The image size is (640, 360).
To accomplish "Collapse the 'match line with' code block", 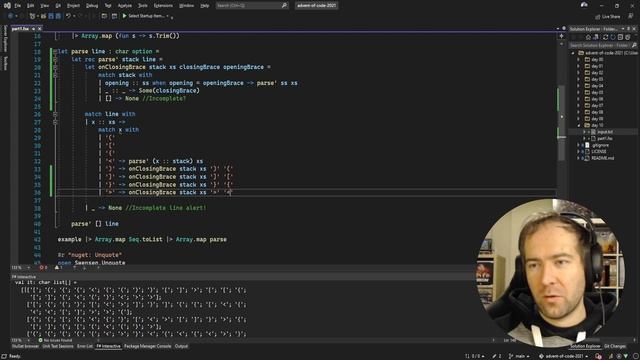I will tap(55, 114).
